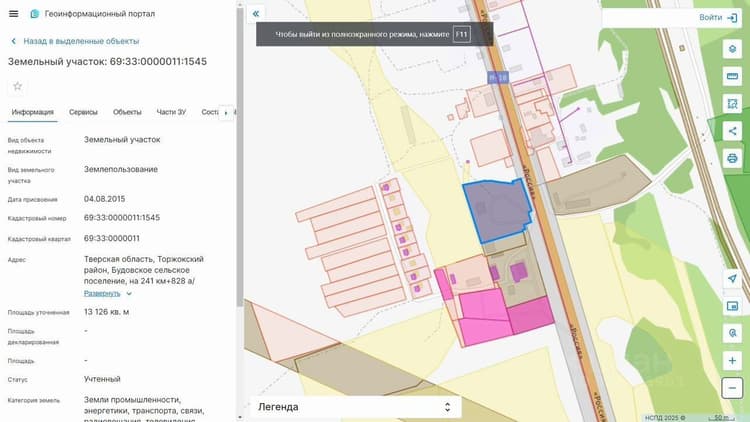Zoom in on the map

(x=732, y=361)
